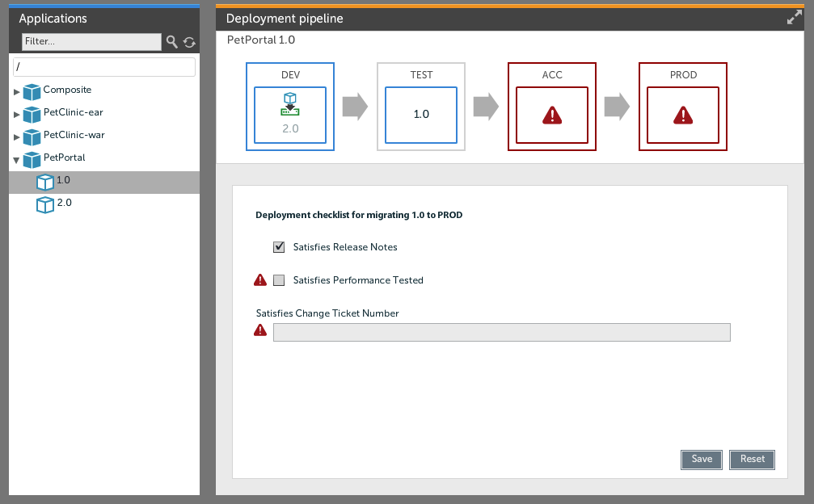Click the PetClinic-war cube icon
Viewport: 814px width, 504px height.
pos(32,136)
